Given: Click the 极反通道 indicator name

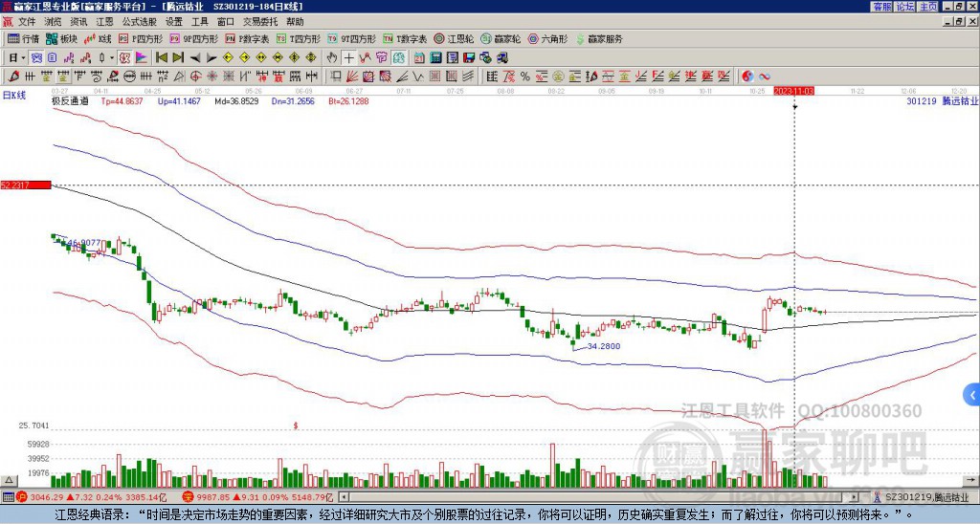Looking at the screenshot, I should (x=70, y=101).
